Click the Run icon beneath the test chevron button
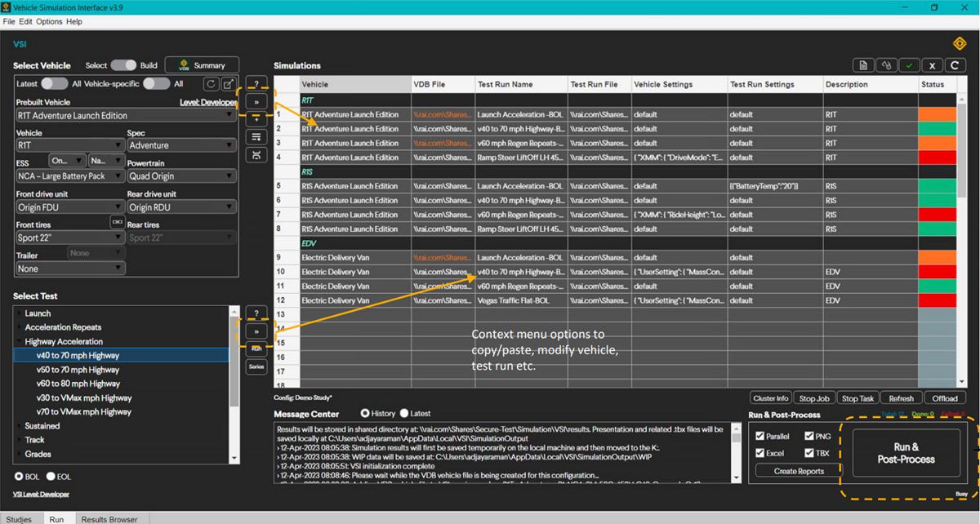This screenshot has width=980, height=524. 256,349
